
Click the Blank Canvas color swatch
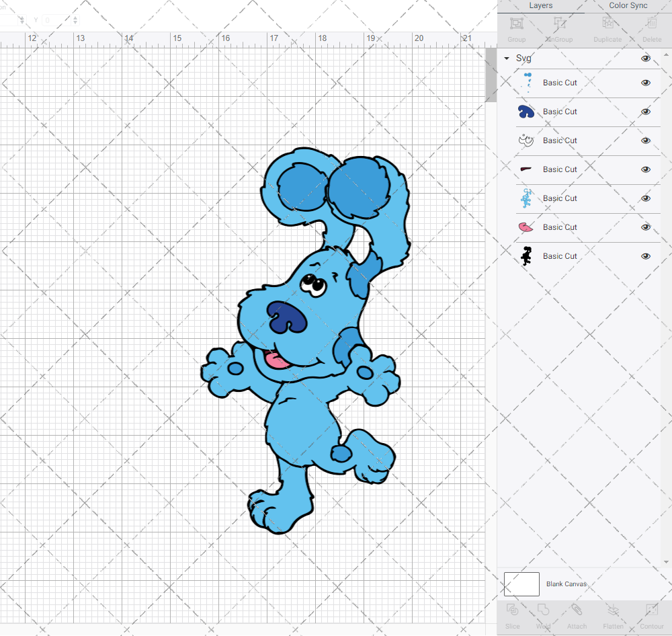[x=521, y=584]
